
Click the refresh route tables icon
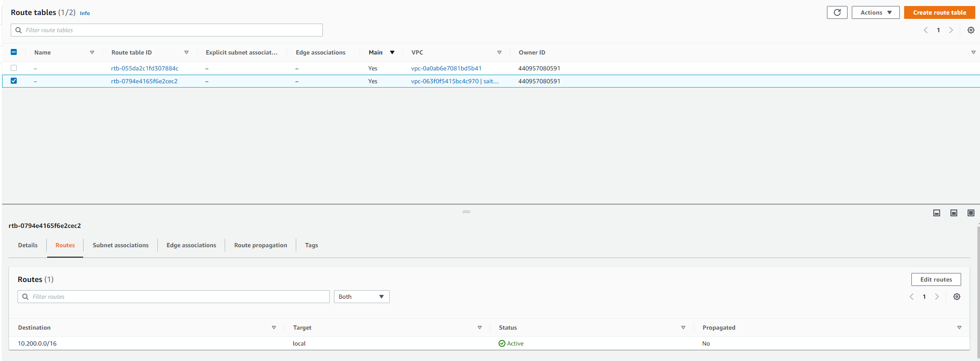837,12
